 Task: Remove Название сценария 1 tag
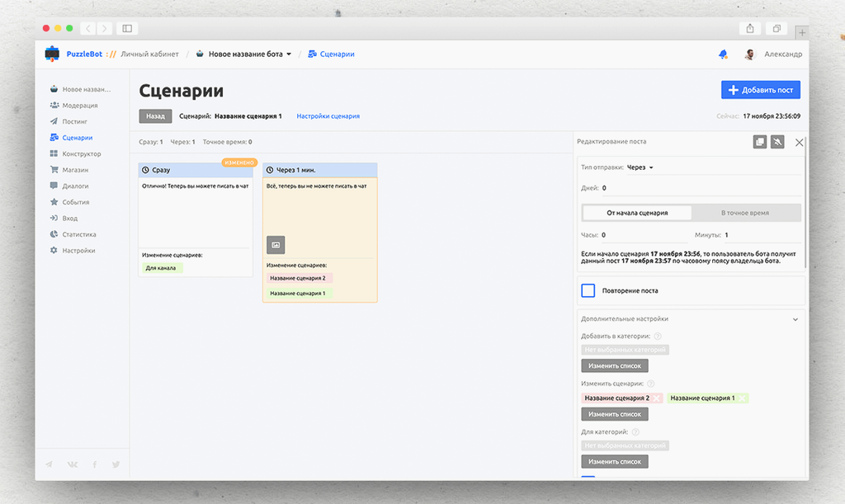click(742, 398)
